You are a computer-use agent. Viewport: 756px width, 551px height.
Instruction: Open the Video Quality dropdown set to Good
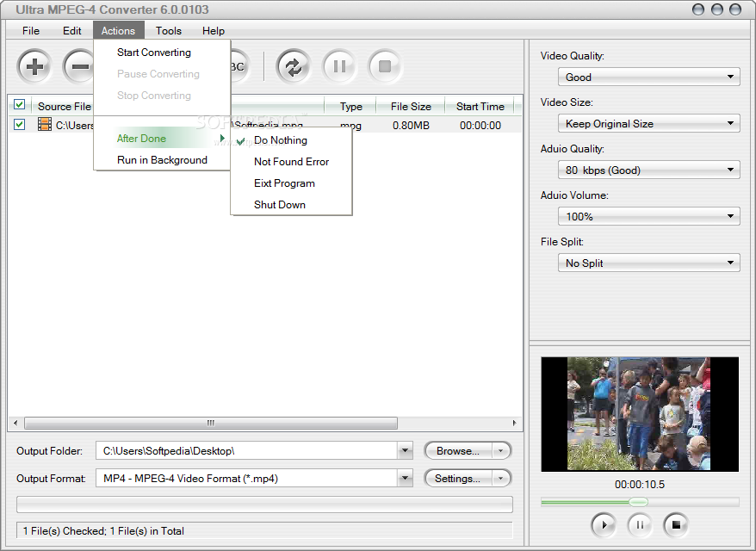tap(649, 77)
